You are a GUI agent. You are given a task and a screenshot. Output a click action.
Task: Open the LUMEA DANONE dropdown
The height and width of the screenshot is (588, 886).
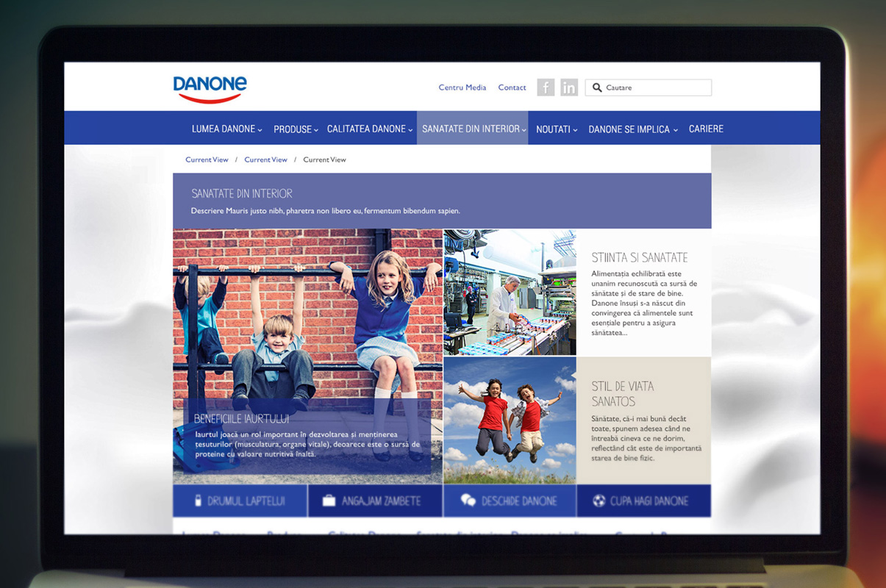pyautogui.click(x=226, y=128)
